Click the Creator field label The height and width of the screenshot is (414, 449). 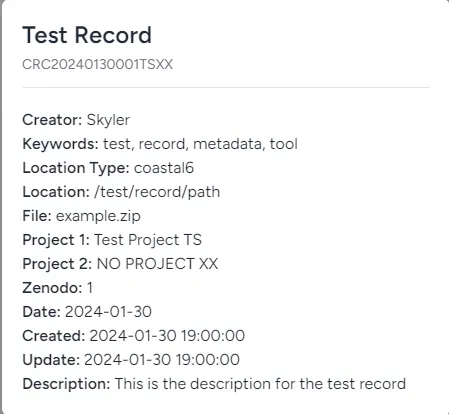(x=52, y=120)
